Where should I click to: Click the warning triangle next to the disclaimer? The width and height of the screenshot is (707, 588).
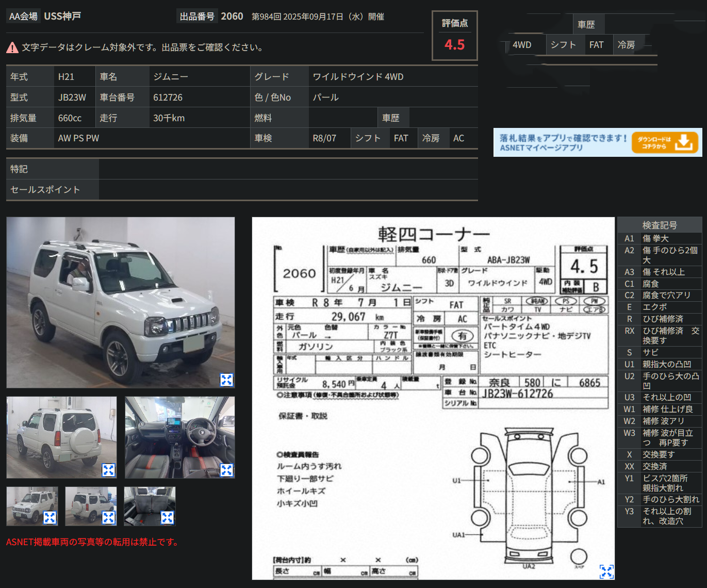pyautogui.click(x=11, y=46)
